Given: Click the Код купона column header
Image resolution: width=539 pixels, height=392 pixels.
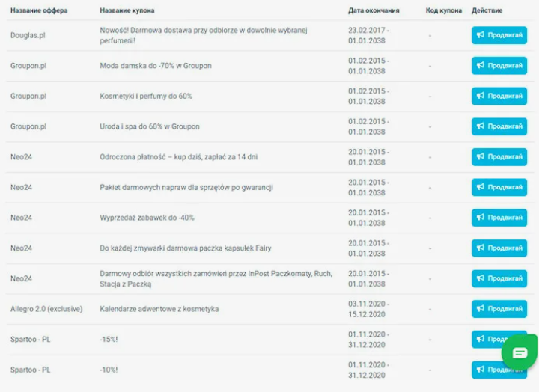Looking at the screenshot, I should point(444,10).
